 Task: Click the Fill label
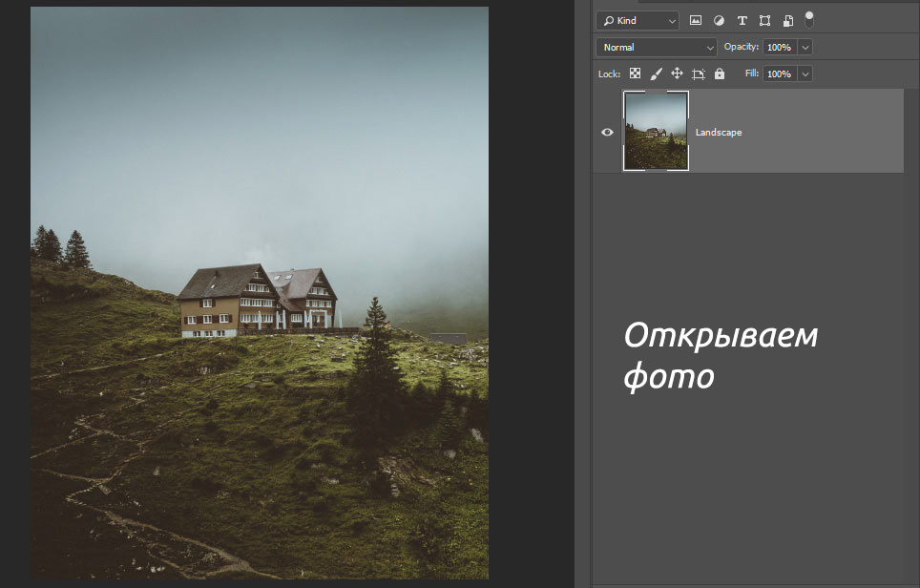752,73
